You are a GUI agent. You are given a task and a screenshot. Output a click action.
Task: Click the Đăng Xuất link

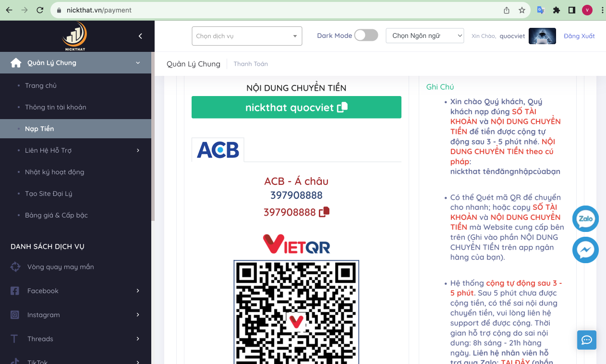click(579, 36)
